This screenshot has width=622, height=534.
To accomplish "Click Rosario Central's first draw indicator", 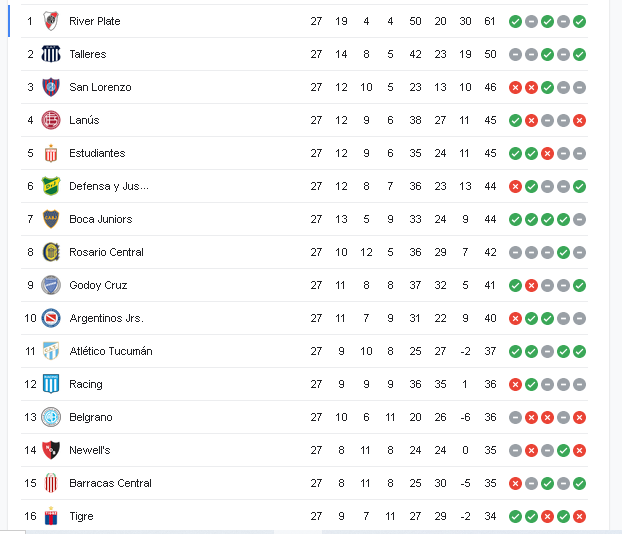I will click(515, 252).
